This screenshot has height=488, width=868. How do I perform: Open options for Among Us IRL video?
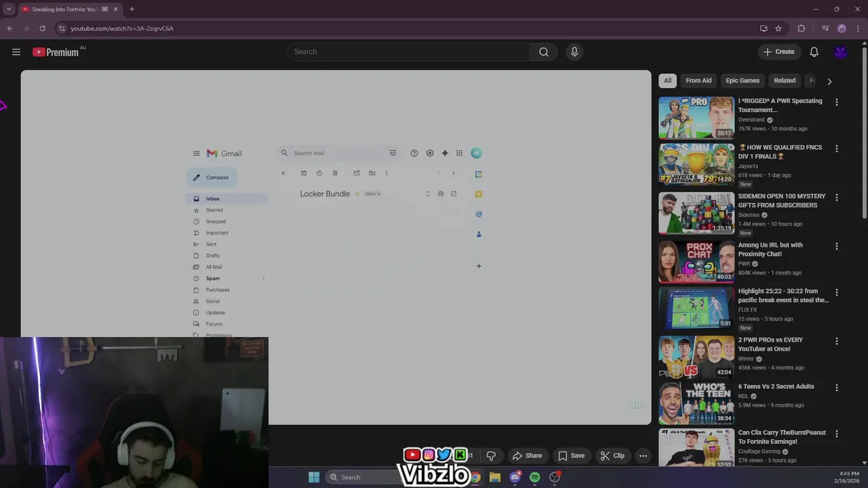836,246
